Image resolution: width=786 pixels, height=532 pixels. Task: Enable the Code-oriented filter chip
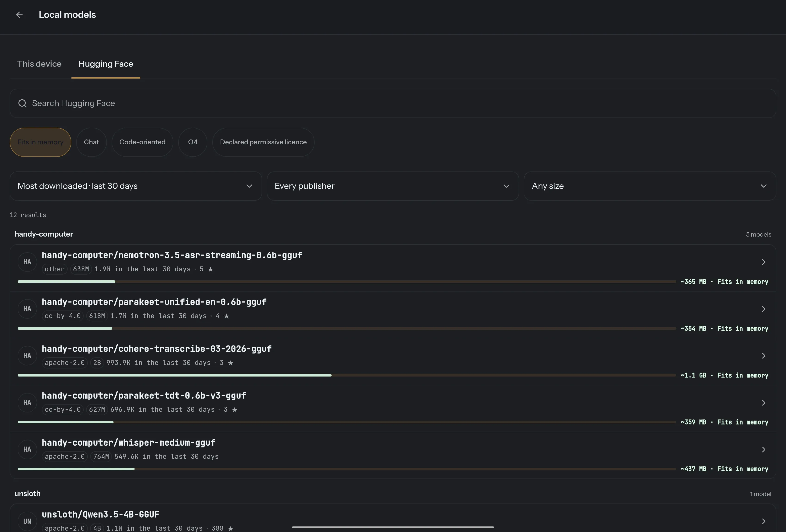click(x=142, y=142)
